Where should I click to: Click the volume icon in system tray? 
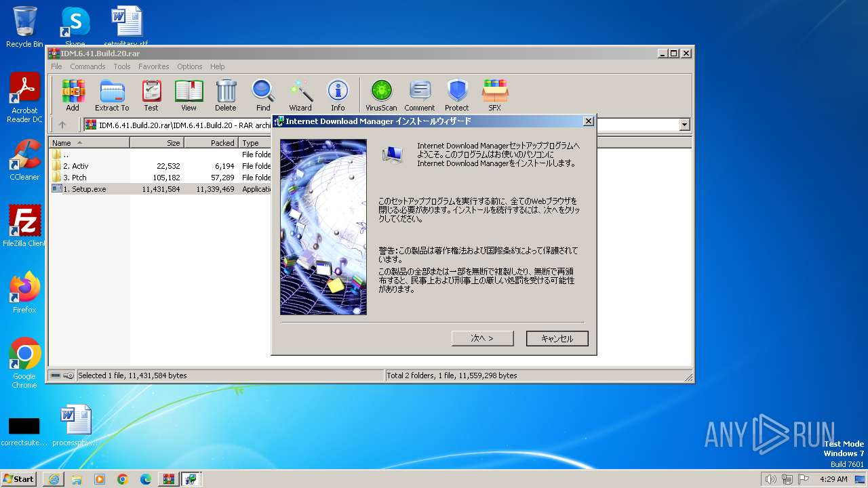tap(771, 479)
